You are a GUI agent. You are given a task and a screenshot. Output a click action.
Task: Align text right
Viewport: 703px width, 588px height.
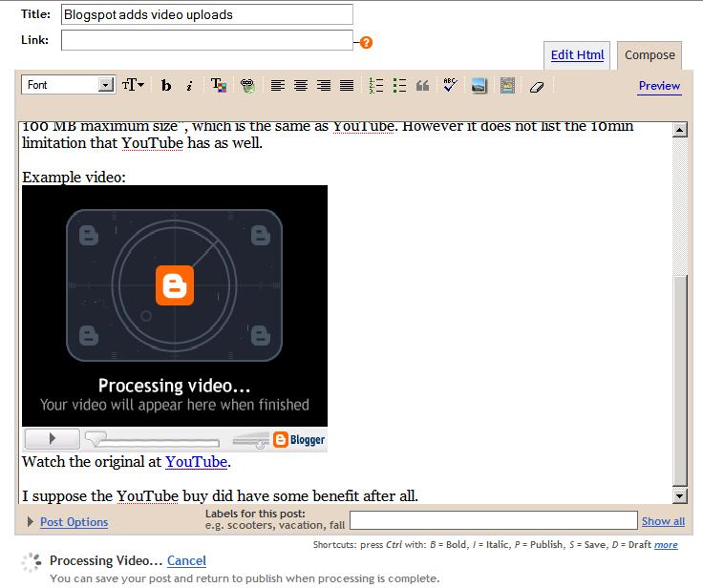(x=324, y=85)
